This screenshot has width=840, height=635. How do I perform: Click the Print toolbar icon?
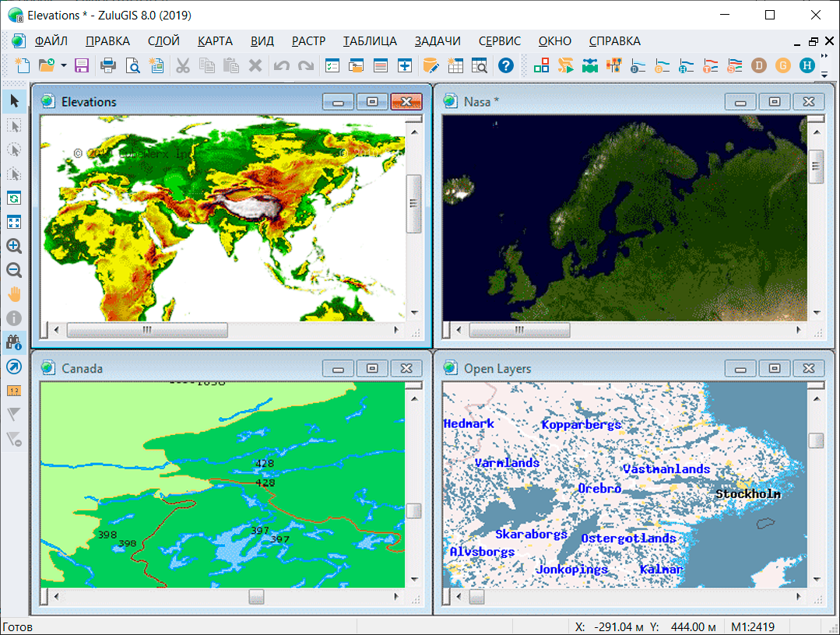point(108,66)
